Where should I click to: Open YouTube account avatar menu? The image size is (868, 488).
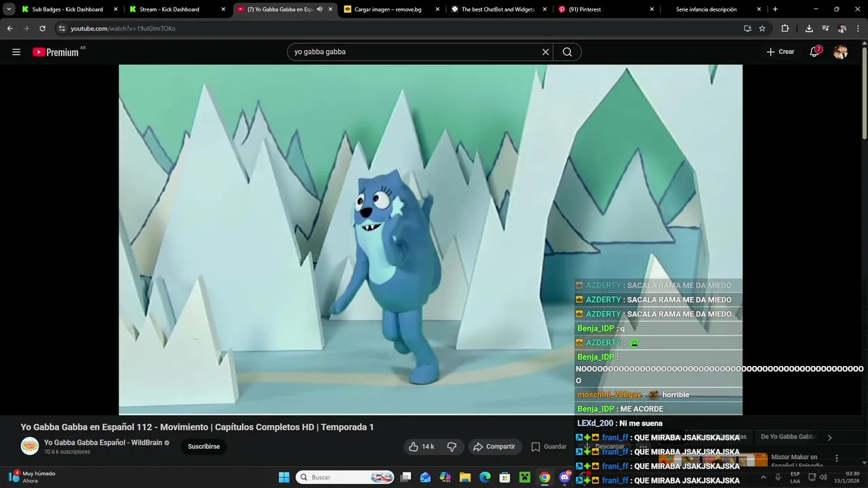840,52
